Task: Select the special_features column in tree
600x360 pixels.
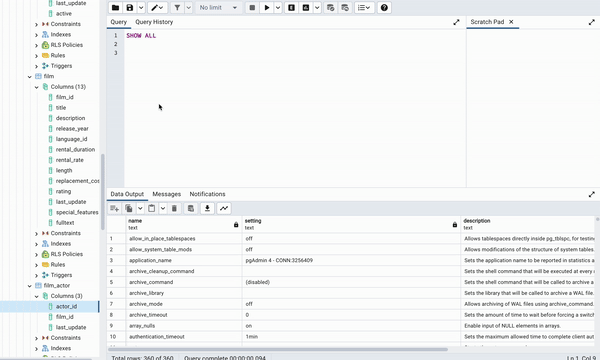Action: 77,212
